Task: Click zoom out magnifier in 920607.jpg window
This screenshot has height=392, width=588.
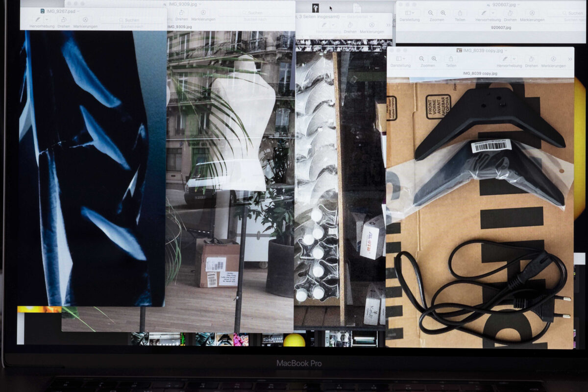Action: [x=430, y=13]
